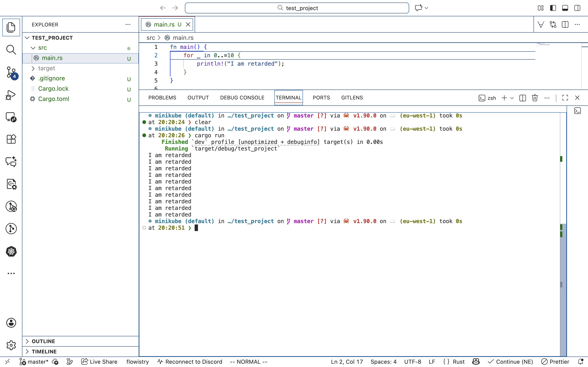Click Live Share in status bar

pyautogui.click(x=99, y=362)
